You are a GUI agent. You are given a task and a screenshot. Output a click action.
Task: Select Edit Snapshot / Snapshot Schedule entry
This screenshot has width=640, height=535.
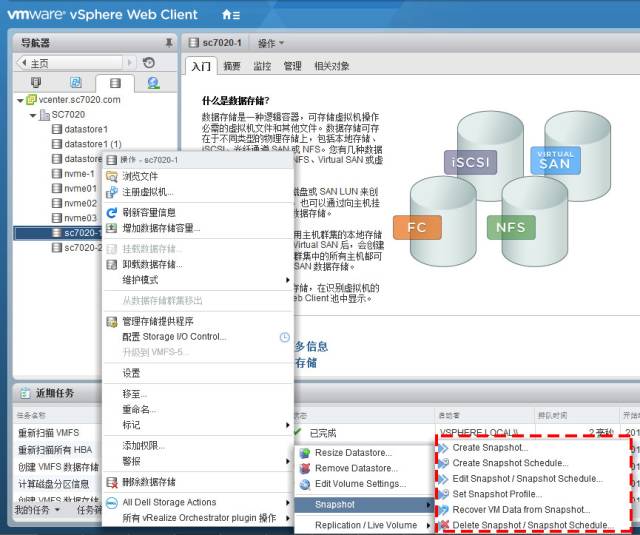[533, 479]
